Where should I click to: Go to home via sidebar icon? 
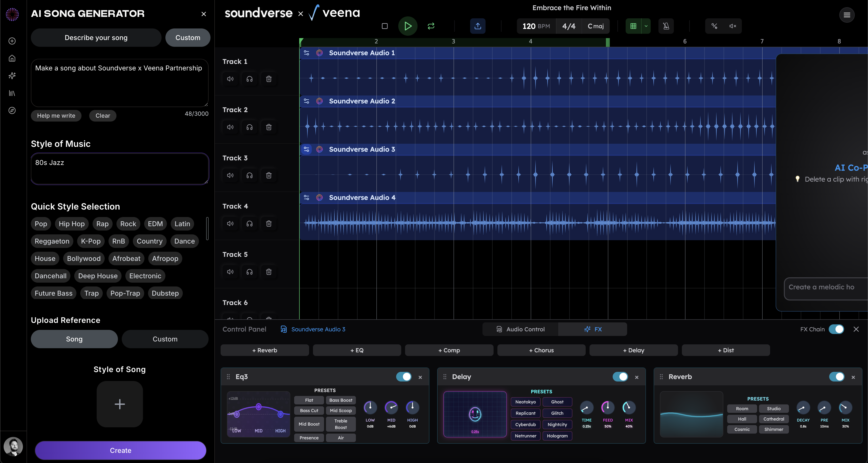point(12,58)
